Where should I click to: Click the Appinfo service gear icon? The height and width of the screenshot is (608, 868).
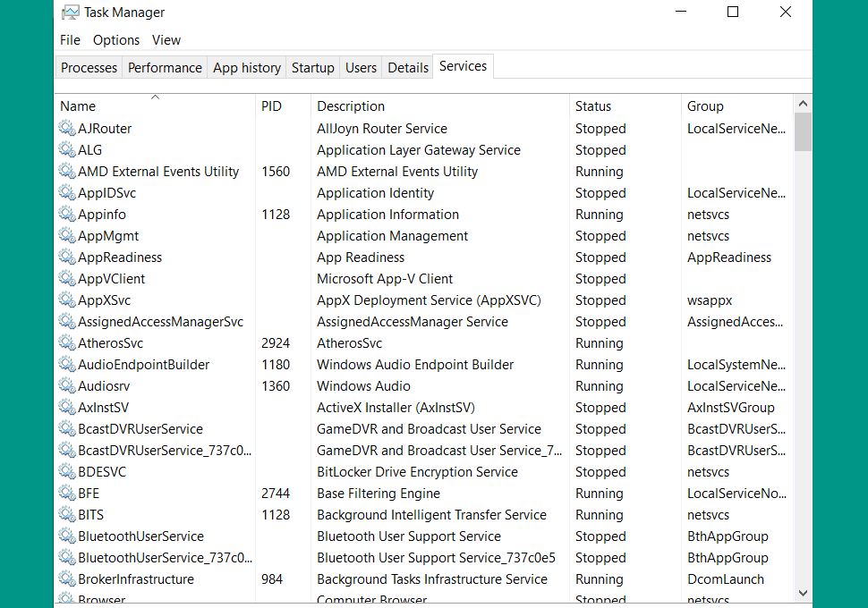67,214
